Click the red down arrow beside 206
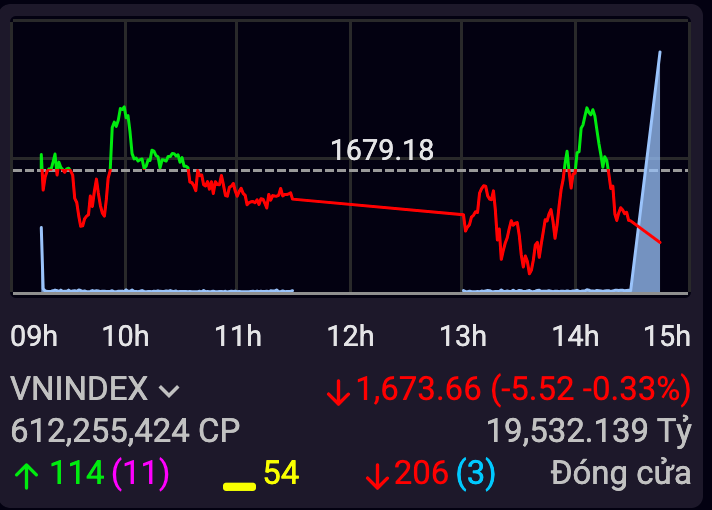Screen dimensions: 712x510 click(377, 474)
